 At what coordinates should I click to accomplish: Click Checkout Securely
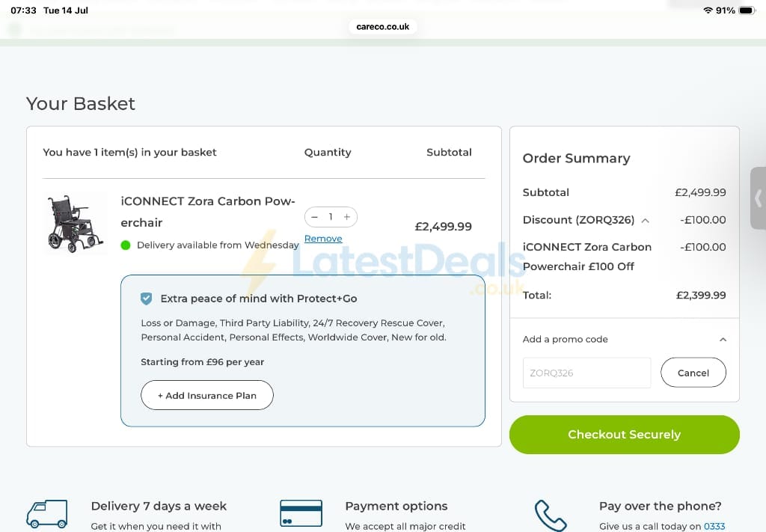coord(625,434)
